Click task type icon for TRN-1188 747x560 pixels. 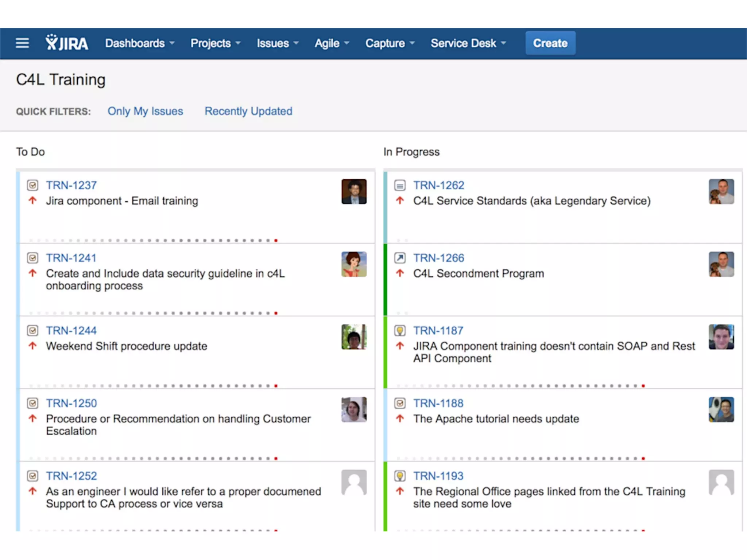400,403
